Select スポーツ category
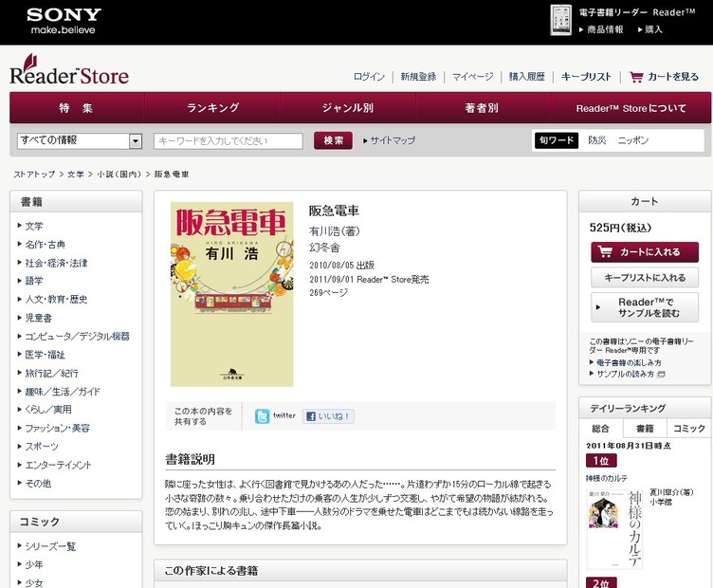 coord(42,447)
